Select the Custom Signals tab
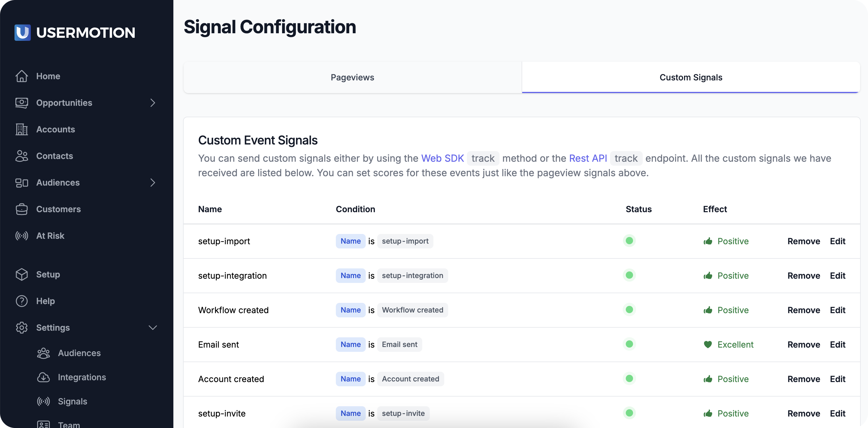This screenshot has width=868, height=428. pyautogui.click(x=691, y=77)
